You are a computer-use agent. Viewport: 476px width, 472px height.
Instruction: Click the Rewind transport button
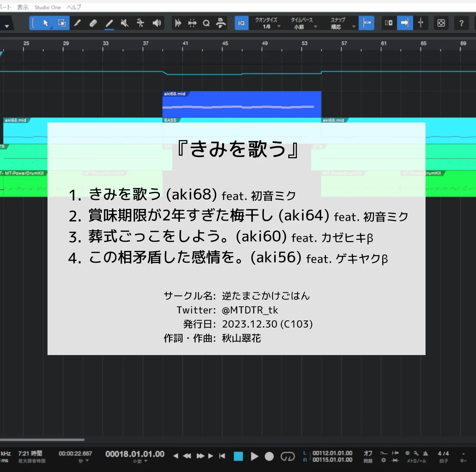coord(187,456)
